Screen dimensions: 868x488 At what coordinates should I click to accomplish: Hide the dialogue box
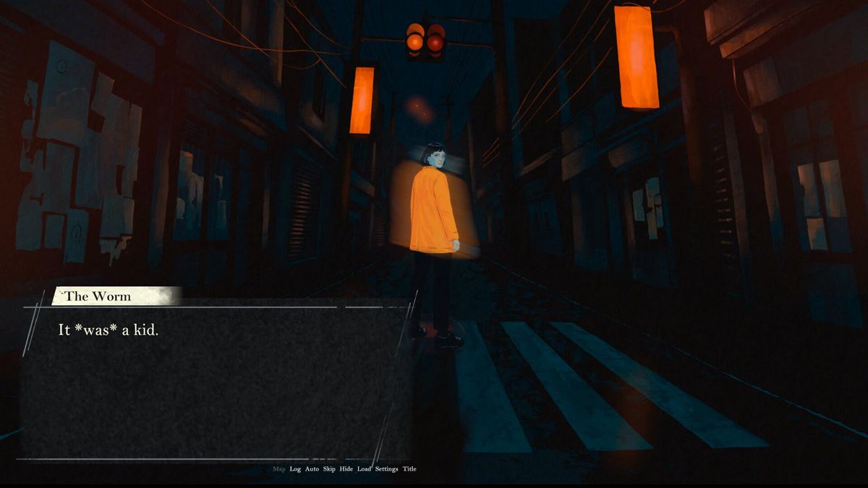(346, 469)
